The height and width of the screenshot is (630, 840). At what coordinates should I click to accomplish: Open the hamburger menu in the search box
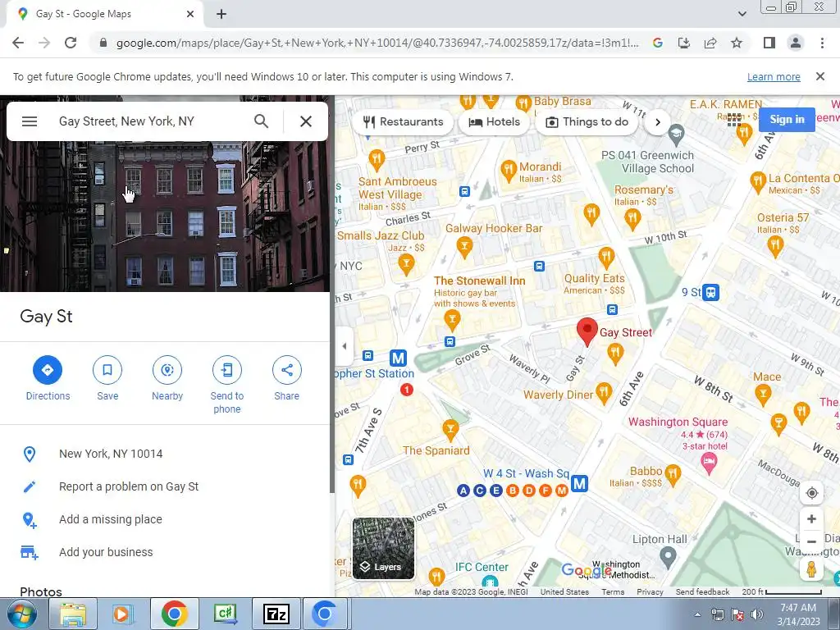pos(30,121)
